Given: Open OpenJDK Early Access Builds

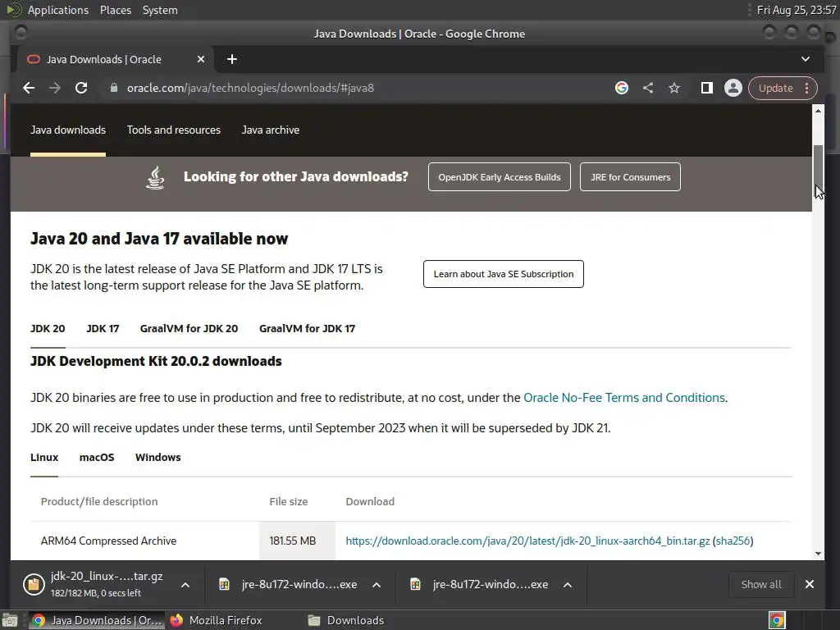Looking at the screenshot, I should click(x=500, y=177).
